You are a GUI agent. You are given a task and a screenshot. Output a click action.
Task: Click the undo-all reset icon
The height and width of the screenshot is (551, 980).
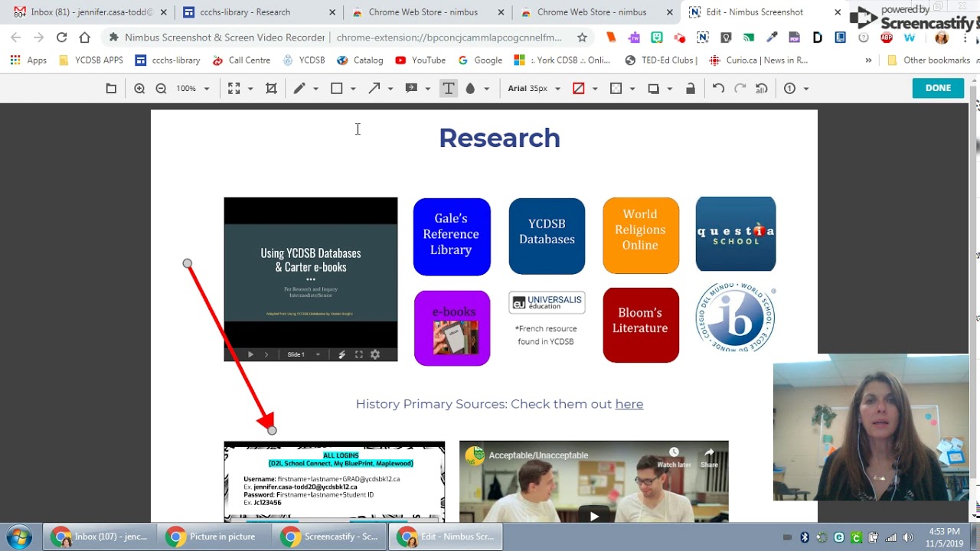click(x=761, y=89)
